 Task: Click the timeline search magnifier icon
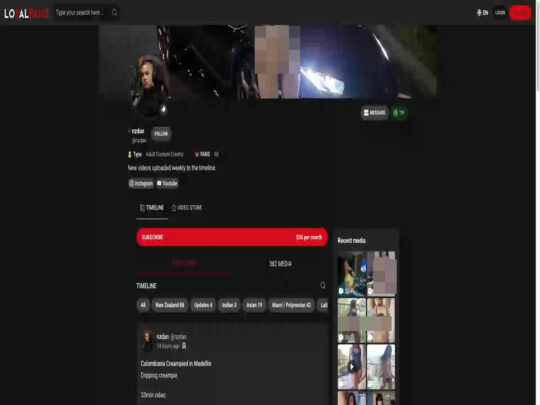tap(323, 285)
